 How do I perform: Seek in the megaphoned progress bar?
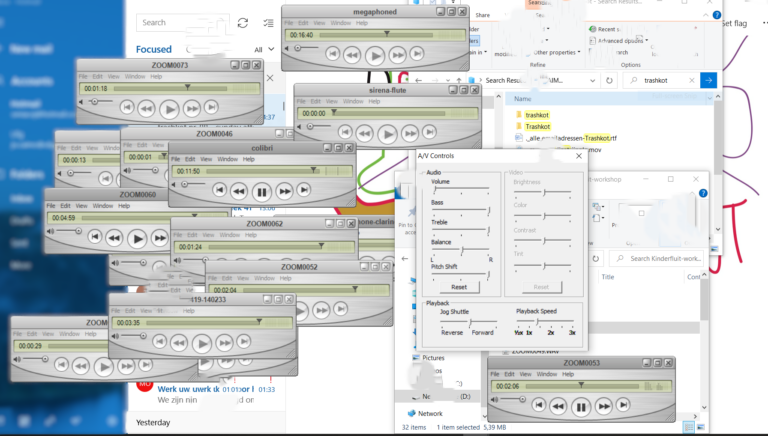[375, 35]
